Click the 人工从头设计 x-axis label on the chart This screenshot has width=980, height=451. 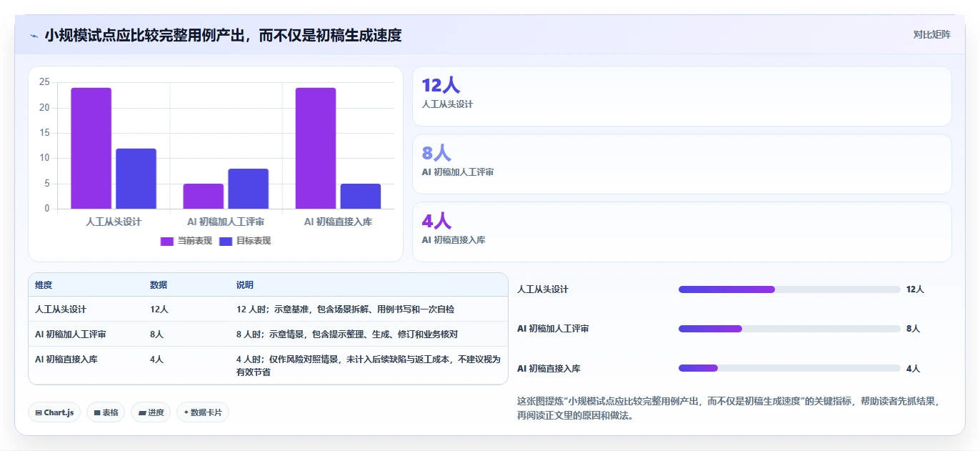[x=114, y=222]
